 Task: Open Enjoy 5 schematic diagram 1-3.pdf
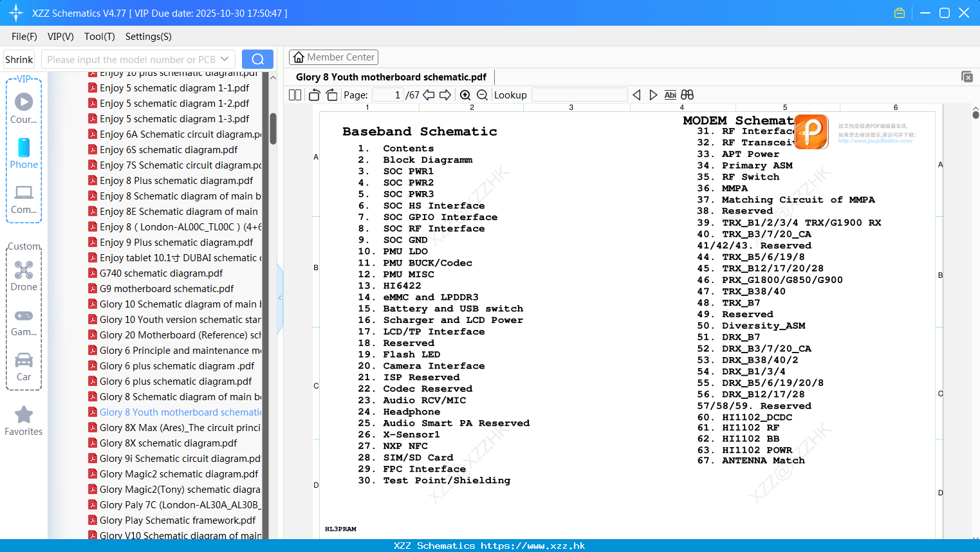pyautogui.click(x=174, y=119)
